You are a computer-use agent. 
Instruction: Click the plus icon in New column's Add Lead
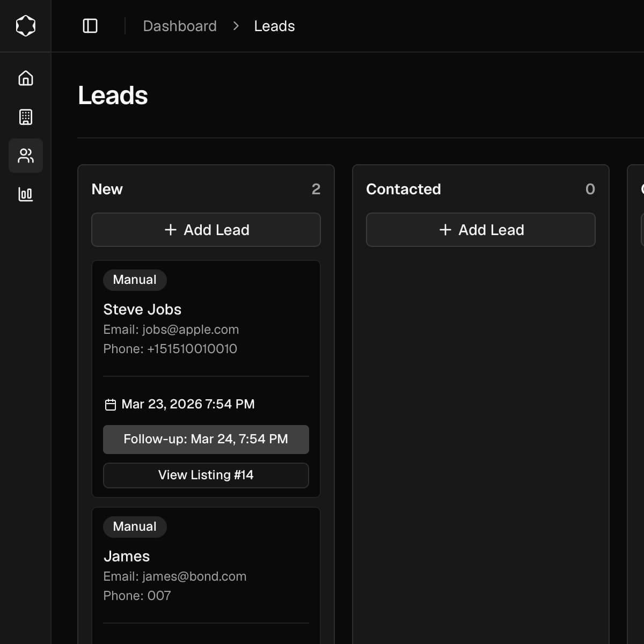[171, 230]
